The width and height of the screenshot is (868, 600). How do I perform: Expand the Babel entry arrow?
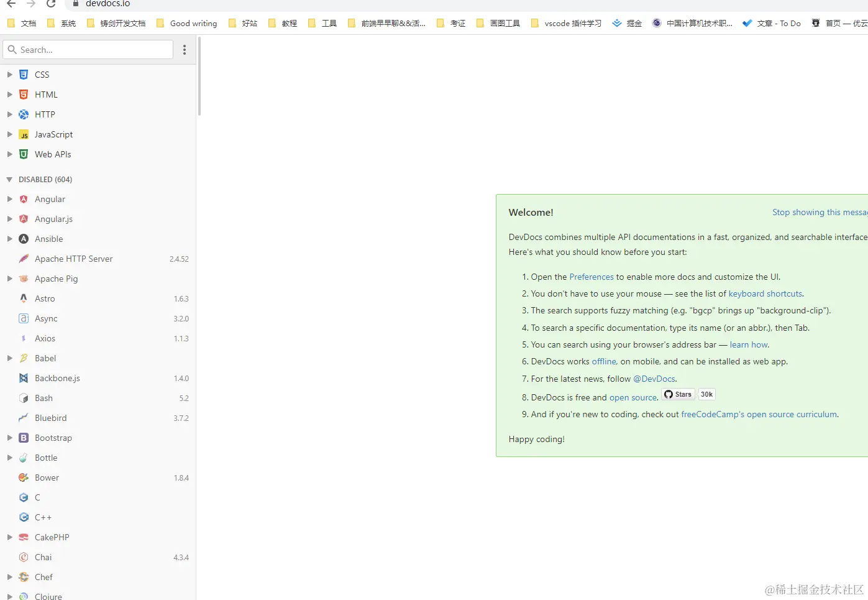tap(9, 358)
